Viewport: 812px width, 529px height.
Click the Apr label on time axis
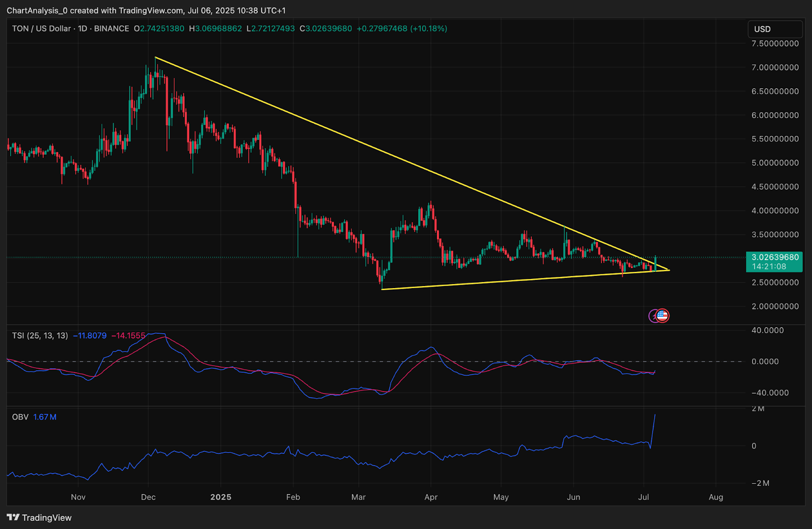[x=431, y=497]
